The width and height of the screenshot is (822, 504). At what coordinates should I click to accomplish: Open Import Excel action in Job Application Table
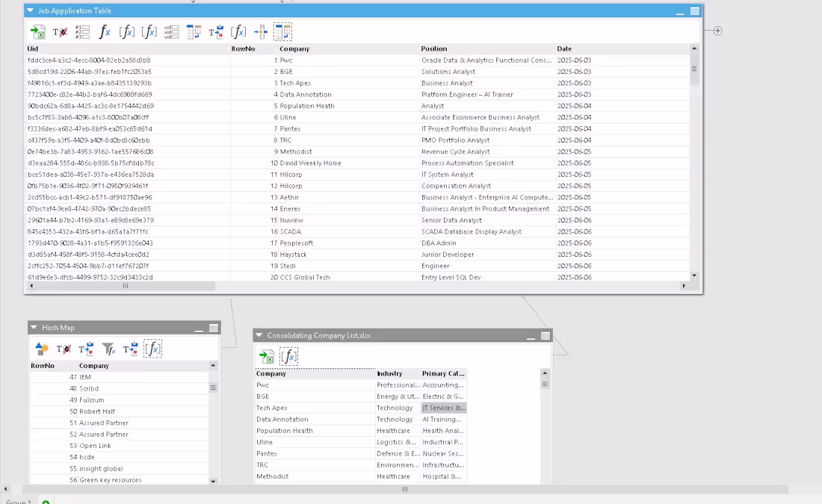[38, 32]
